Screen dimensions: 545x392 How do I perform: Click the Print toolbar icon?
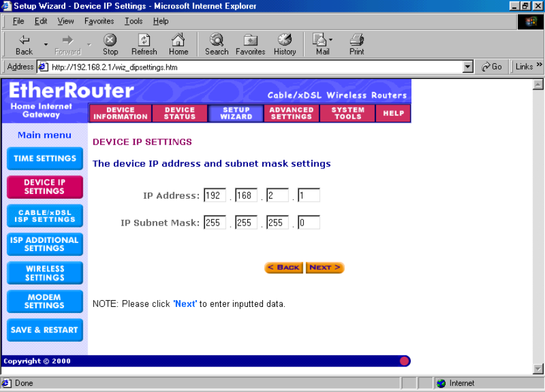point(357,40)
